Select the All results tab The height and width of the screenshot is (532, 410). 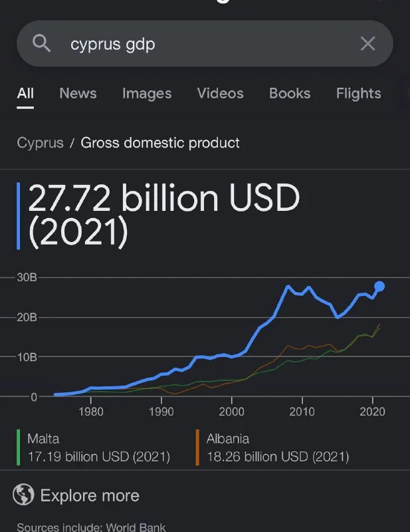click(x=25, y=94)
